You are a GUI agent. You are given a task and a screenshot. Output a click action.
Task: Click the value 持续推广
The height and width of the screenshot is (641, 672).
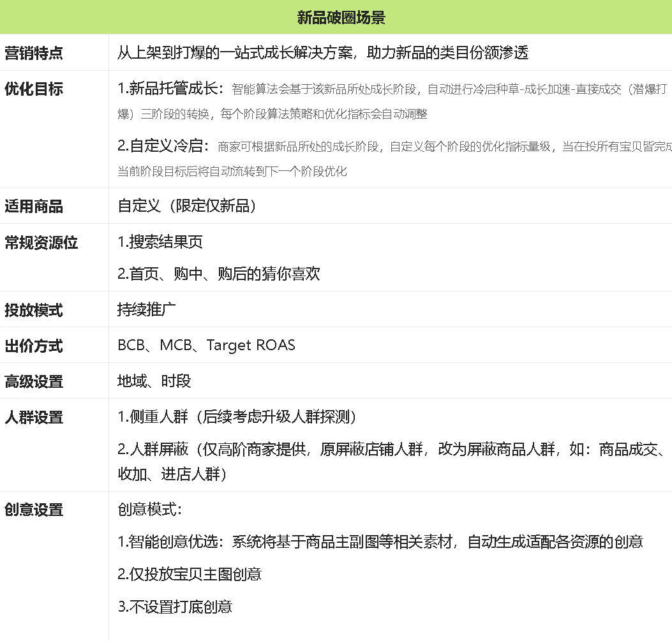[x=147, y=309]
